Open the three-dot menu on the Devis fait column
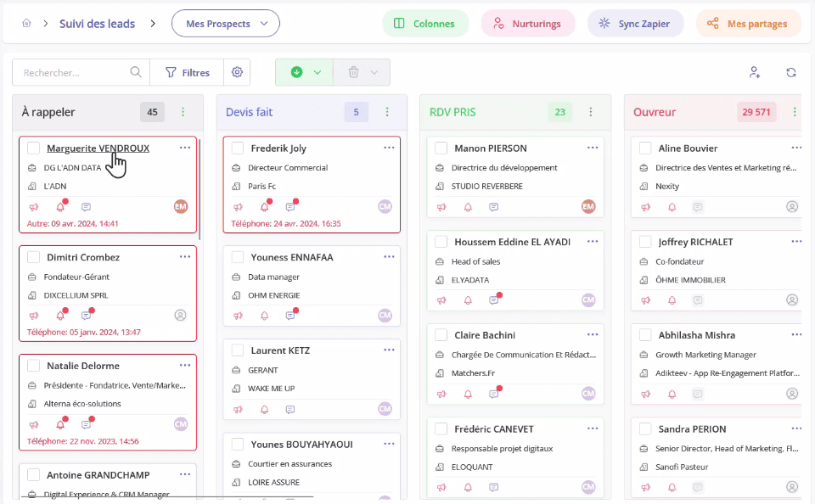This screenshot has height=504, width=815. 388,111
